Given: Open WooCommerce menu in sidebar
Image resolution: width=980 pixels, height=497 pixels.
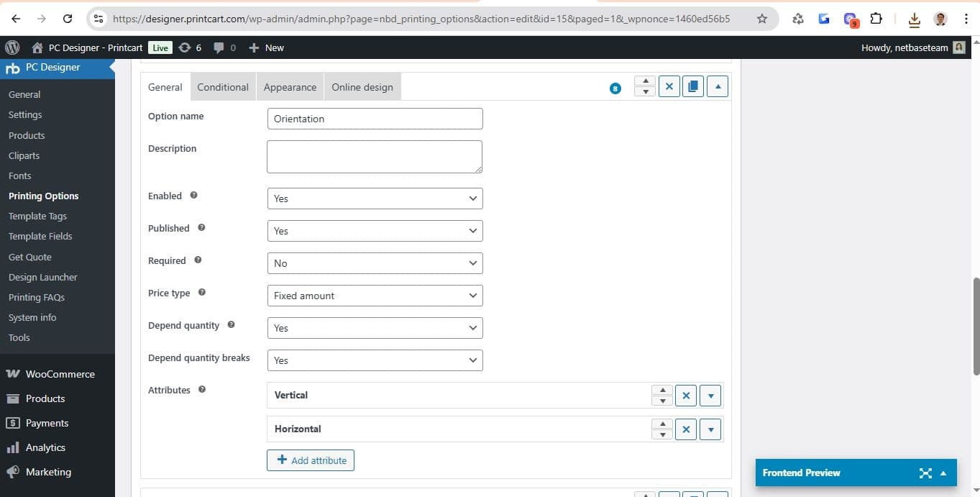Looking at the screenshot, I should click(58, 374).
